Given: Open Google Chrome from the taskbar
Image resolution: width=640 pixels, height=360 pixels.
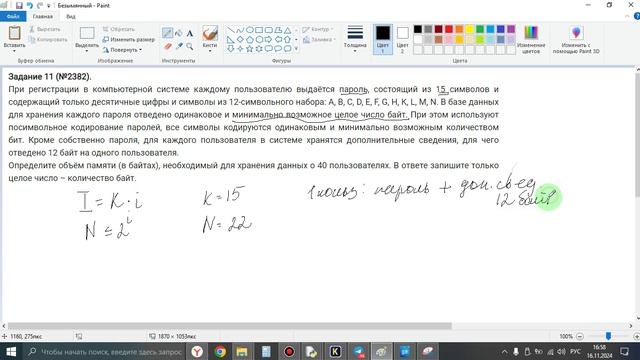Looking at the screenshot, I should pyautogui.click(x=220, y=351).
